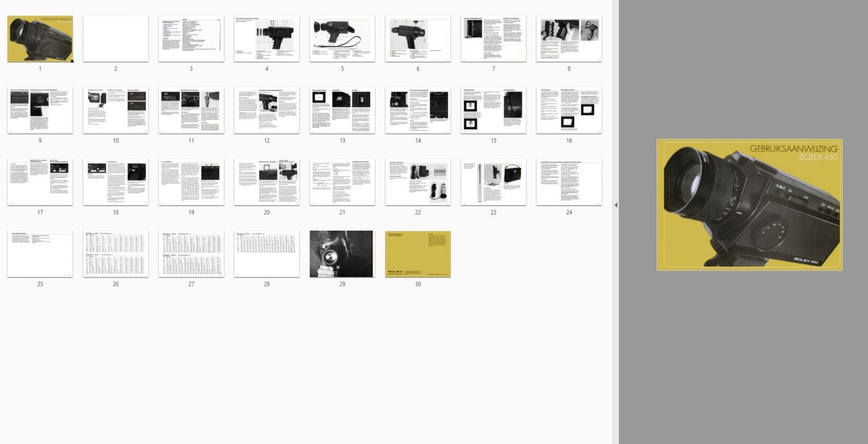Select the yellow cover thumbnail, page 1
Screen dimensions: 868x444
40,39
